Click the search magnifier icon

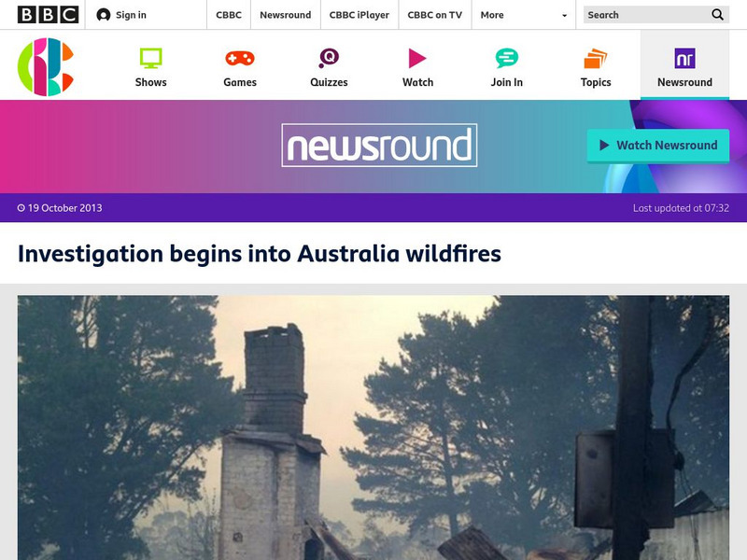[x=717, y=15]
